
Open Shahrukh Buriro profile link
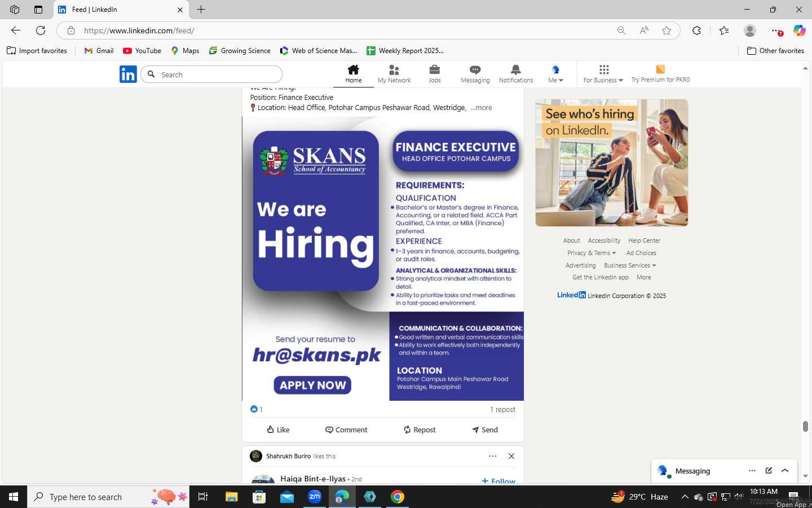[288, 456]
